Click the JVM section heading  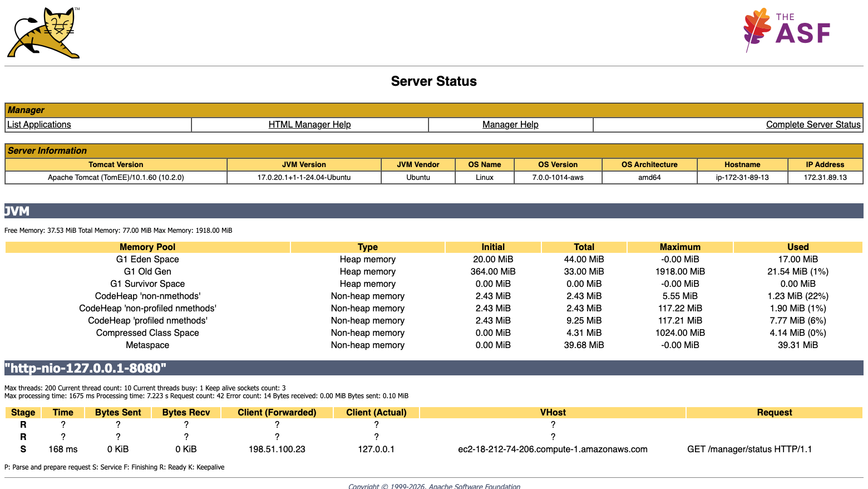point(434,211)
